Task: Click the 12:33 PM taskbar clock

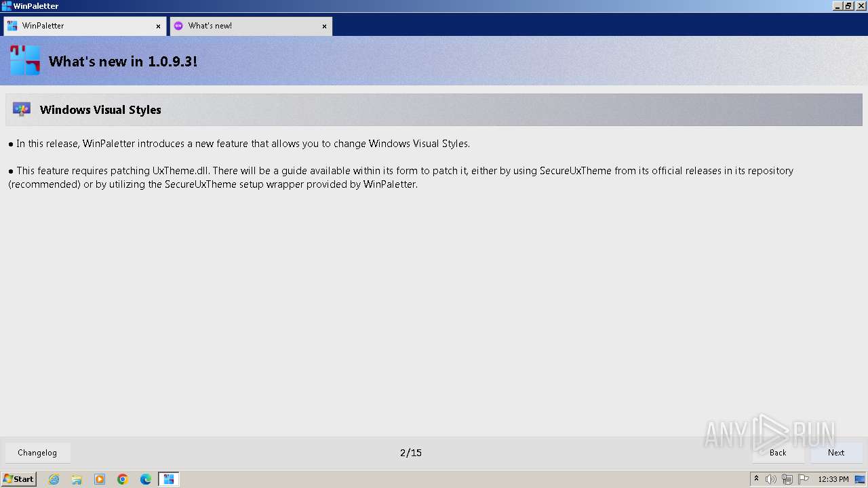Action: [x=833, y=479]
